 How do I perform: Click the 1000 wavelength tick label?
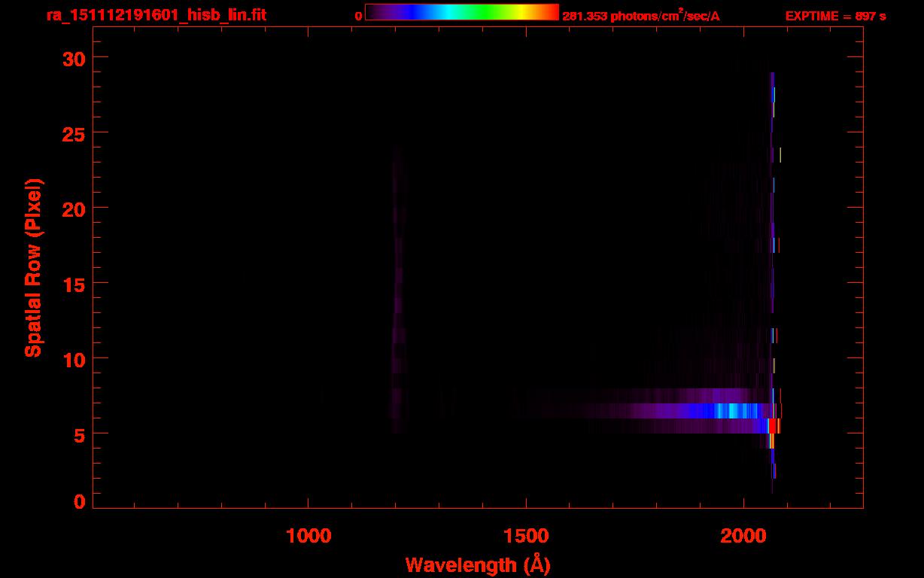[309, 536]
